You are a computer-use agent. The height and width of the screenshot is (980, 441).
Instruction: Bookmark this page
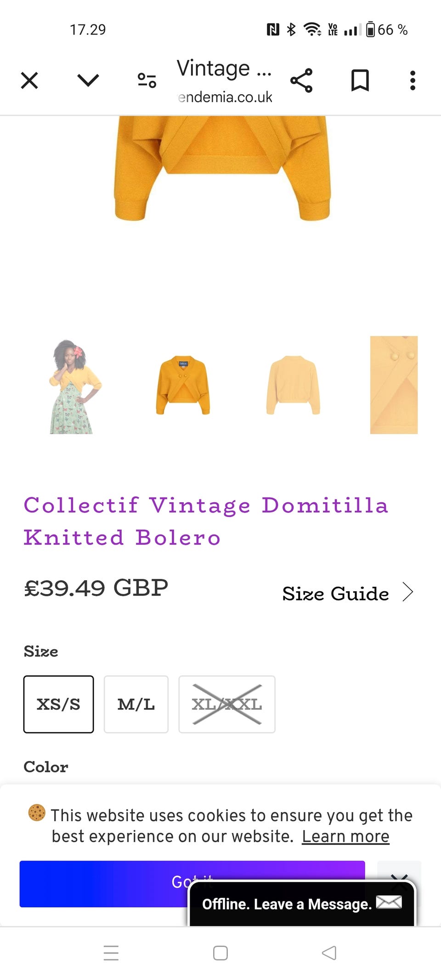360,81
